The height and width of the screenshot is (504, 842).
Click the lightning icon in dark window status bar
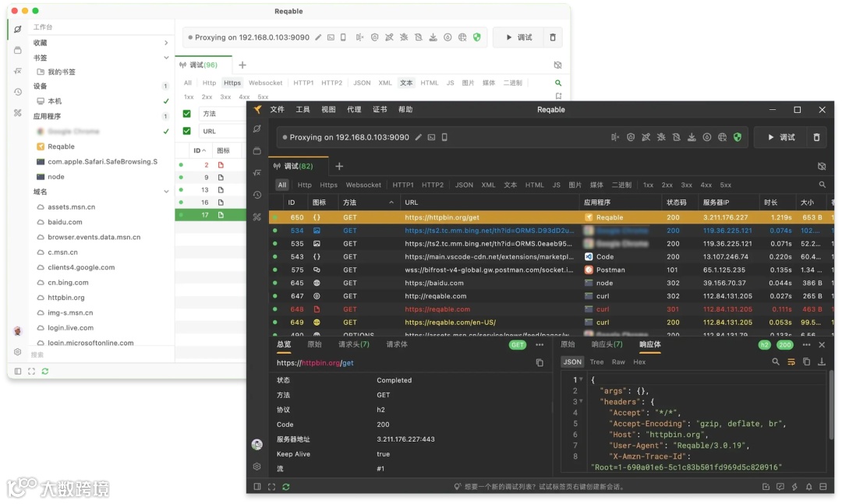coord(794,487)
